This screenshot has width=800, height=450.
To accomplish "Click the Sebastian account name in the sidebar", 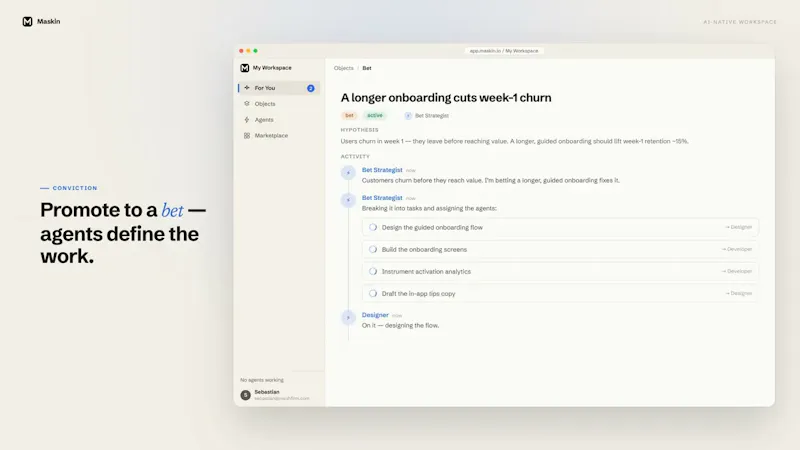I will [x=267, y=392].
